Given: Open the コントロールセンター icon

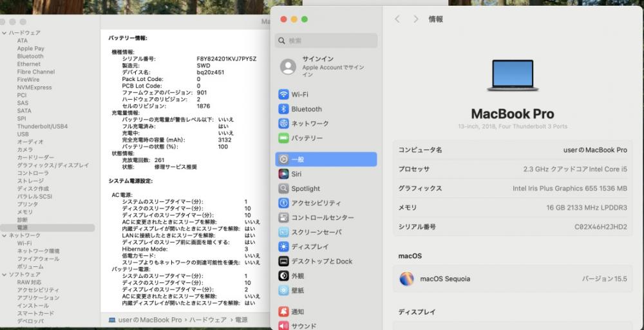Looking at the screenshot, I should [283, 217].
